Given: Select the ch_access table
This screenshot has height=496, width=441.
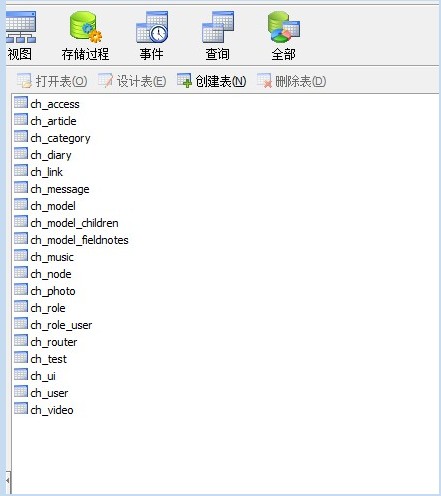Looking at the screenshot, I should click(47, 104).
